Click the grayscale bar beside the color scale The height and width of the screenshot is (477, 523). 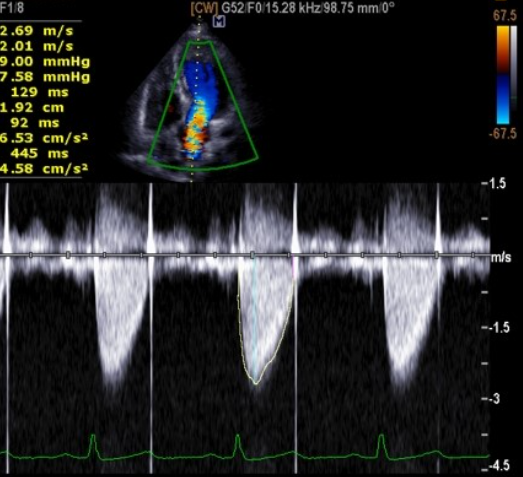pyautogui.click(x=514, y=68)
